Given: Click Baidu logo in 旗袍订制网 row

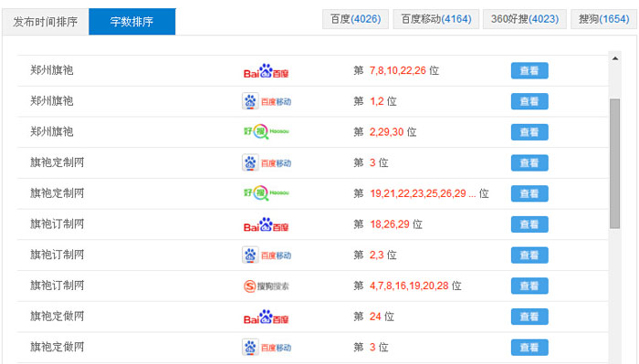Looking at the screenshot, I should click(x=266, y=224).
